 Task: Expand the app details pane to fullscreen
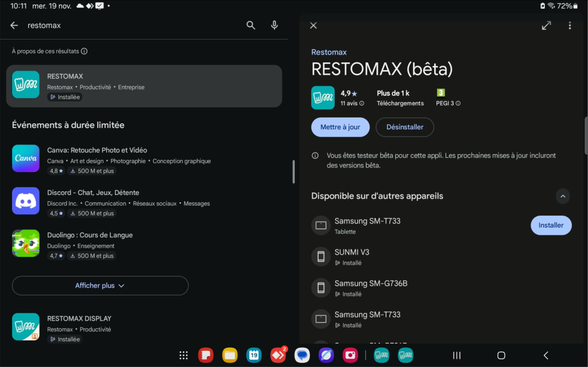(546, 25)
